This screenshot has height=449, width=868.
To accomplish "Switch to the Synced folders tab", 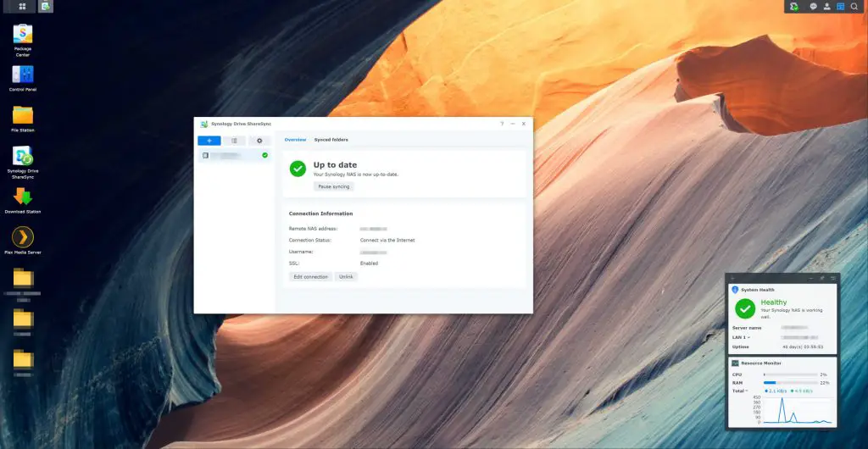I will (x=331, y=140).
